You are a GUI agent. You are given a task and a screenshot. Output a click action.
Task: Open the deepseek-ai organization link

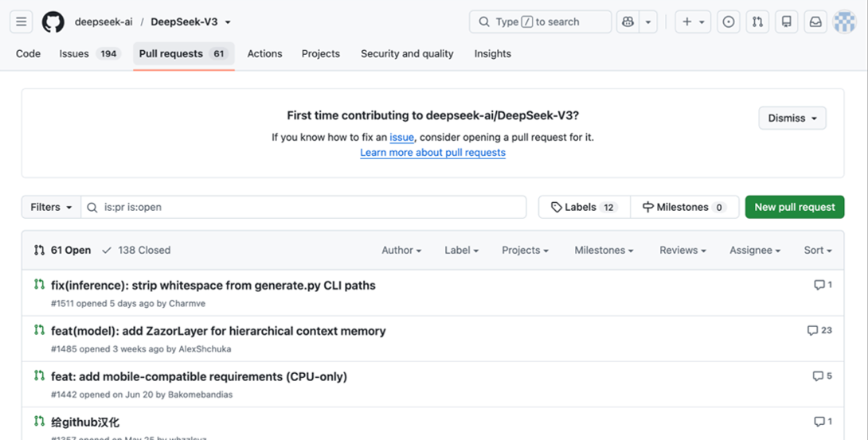pyautogui.click(x=104, y=22)
